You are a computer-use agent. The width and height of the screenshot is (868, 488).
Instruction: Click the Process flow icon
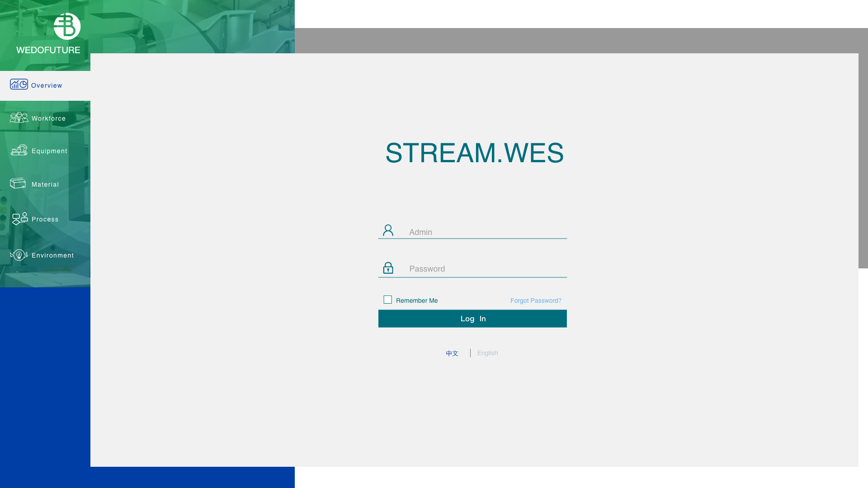click(20, 219)
